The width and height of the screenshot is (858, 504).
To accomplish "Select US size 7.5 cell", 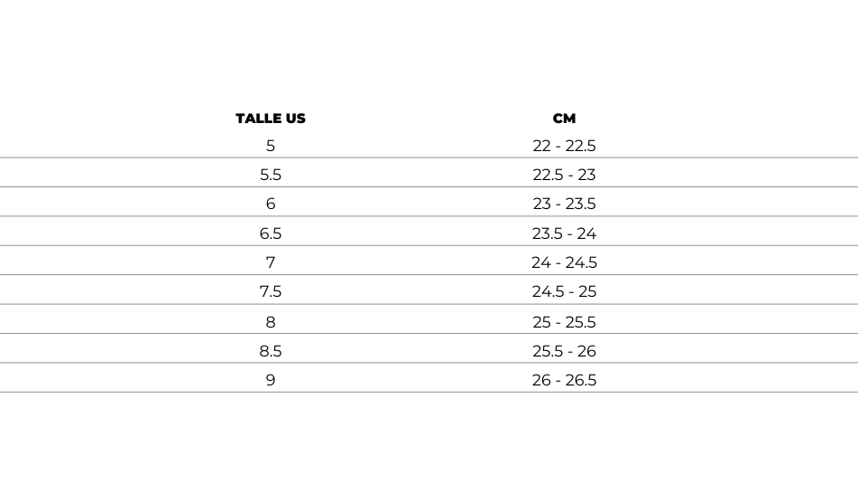I will (271, 291).
